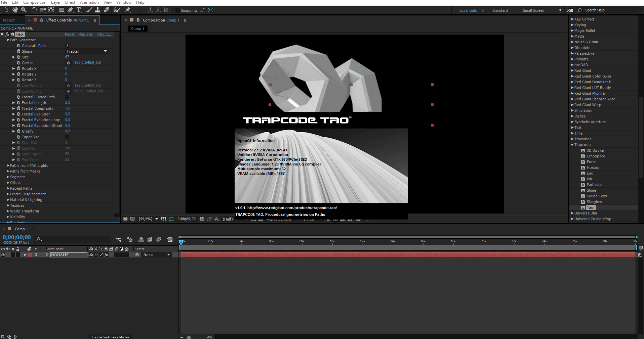
Task: Click the Frame Blending enable icon
Action: [x=150, y=239]
